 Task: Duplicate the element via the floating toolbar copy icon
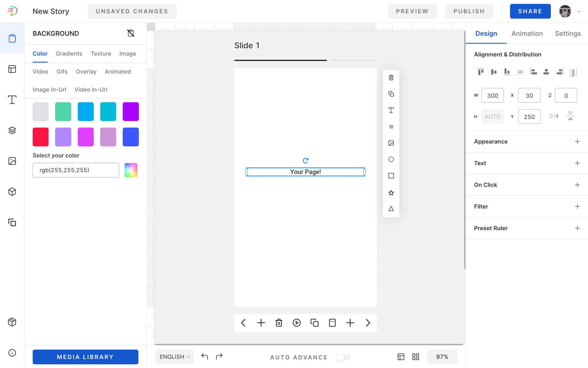(391, 94)
